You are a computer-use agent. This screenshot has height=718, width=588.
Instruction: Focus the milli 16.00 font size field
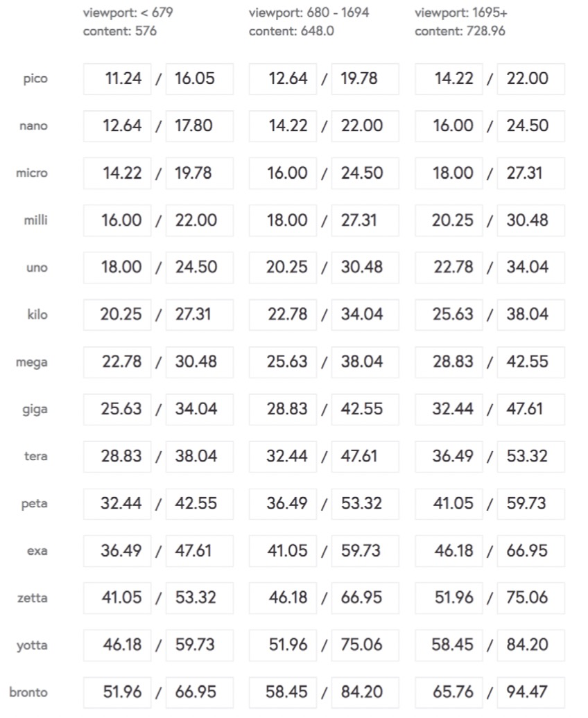click(117, 220)
